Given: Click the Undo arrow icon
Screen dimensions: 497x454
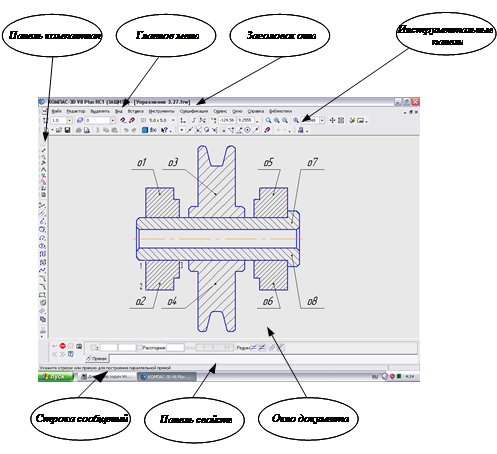Looking at the screenshot, I should [x=126, y=130].
